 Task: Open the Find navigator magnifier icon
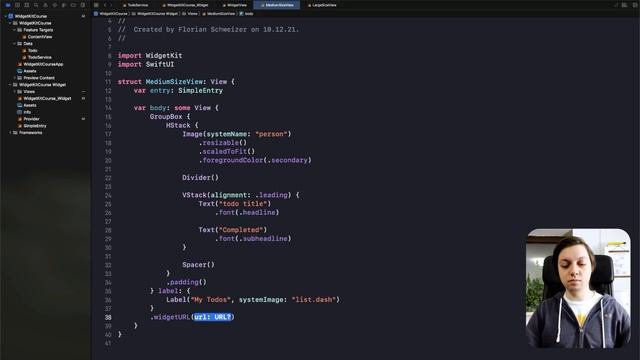36,5
